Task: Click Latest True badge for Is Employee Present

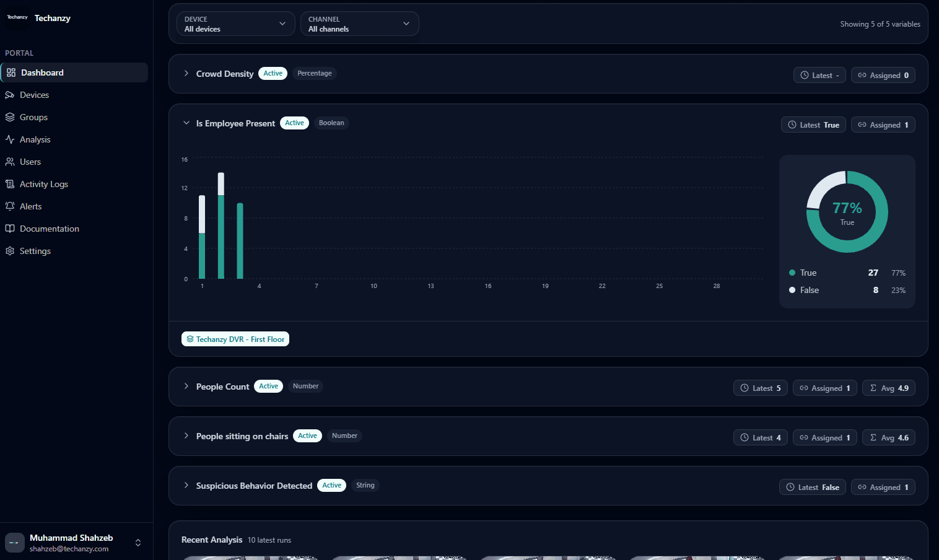Action: click(x=813, y=125)
